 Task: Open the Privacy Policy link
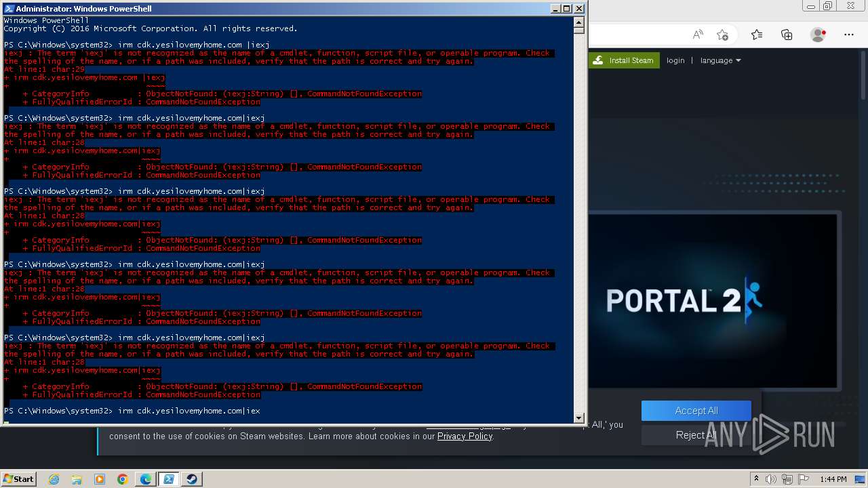point(465,436)
